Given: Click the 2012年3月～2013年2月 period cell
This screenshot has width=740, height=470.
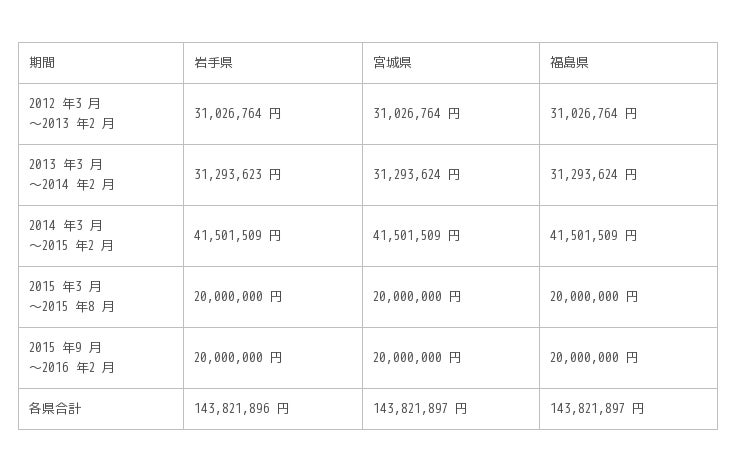Looking at the screenshot, I should [x=72, y=114].
